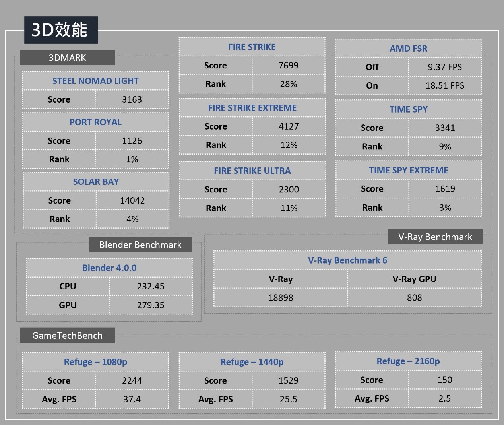Click the TIME SPY header
Viewport: 504px width, 425px height.
409,109
